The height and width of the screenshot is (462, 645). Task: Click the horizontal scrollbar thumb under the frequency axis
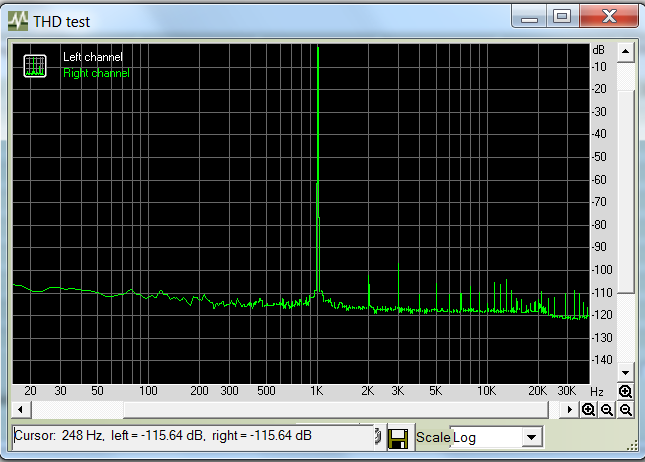click(x=336, y=410)
